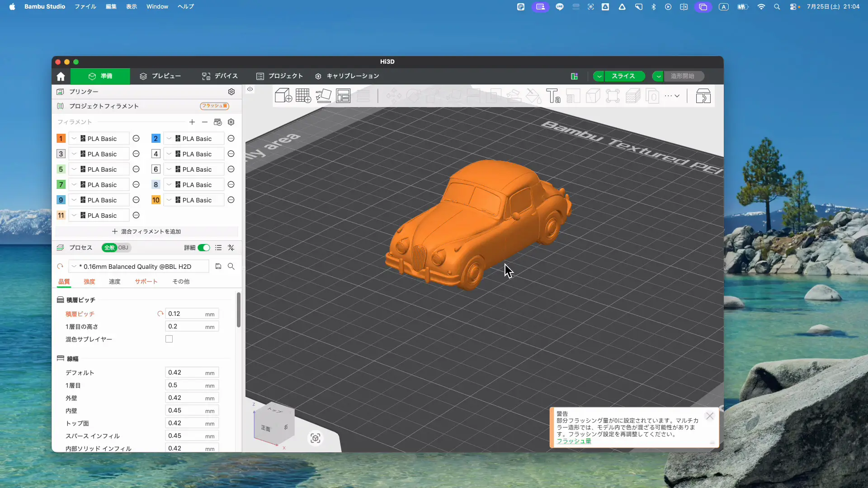Switch to the Support tab

pos(146,282)
